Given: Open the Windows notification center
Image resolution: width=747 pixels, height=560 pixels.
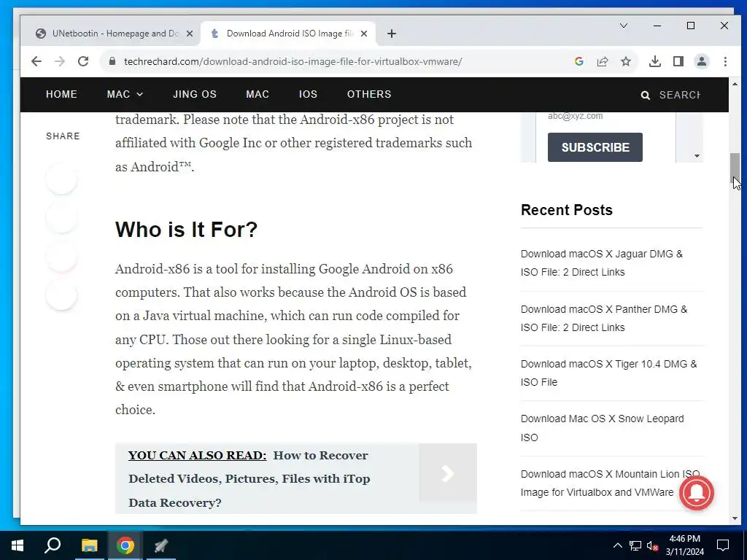Looking at the screenshot, I should [x=723, y=545].
